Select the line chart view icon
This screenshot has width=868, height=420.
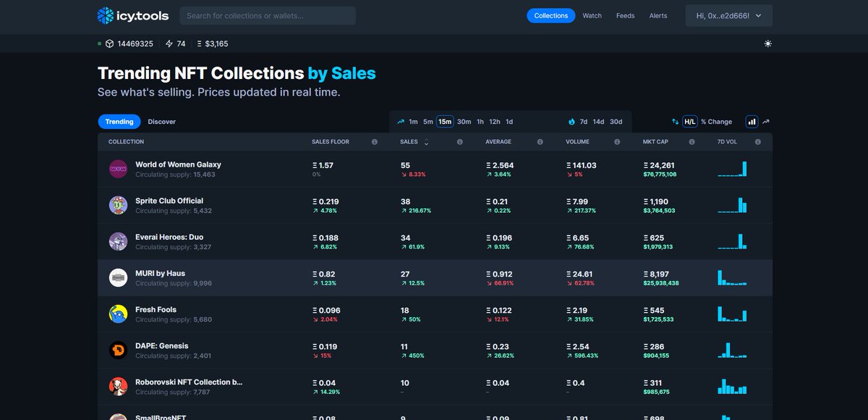(766, 122)
